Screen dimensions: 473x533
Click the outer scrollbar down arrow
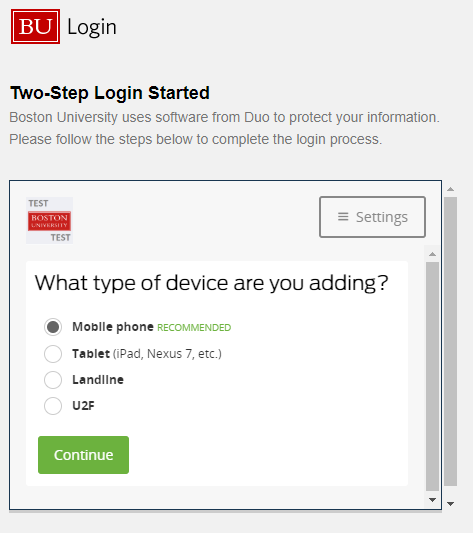click(x=451, y=504)
